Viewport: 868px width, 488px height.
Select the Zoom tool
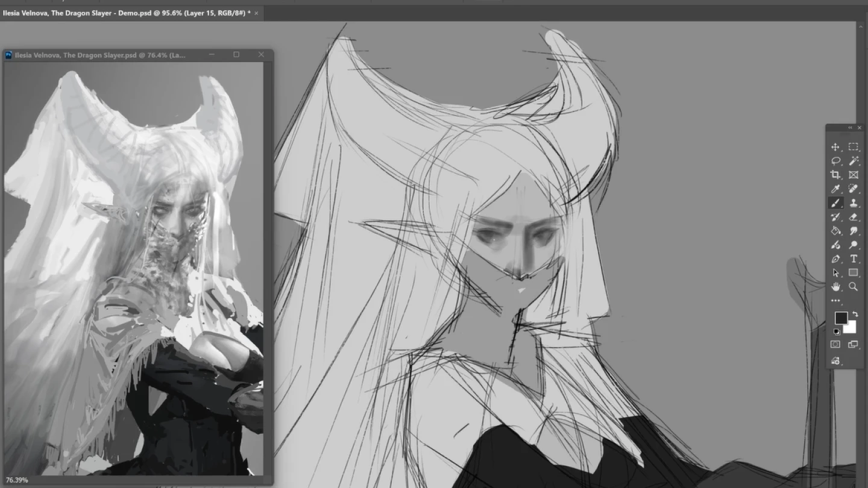(x=853, y=287)
